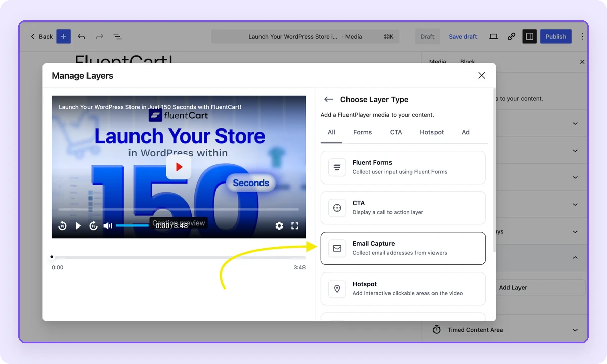Select the Forms tab
Viewport: 607px width, 364px height.
(x=362, y=132)
